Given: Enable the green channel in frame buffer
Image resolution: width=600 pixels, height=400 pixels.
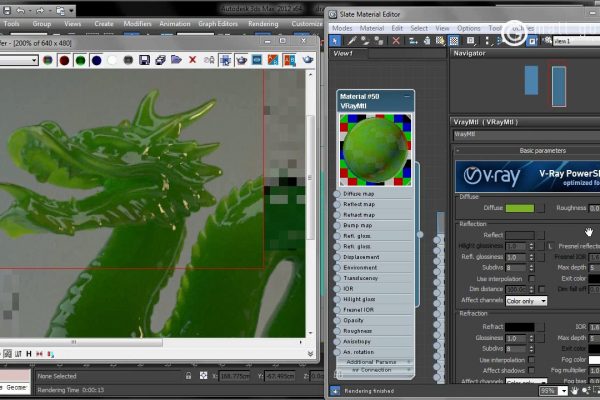Looking at the screenshot, I should coord(80,60).
